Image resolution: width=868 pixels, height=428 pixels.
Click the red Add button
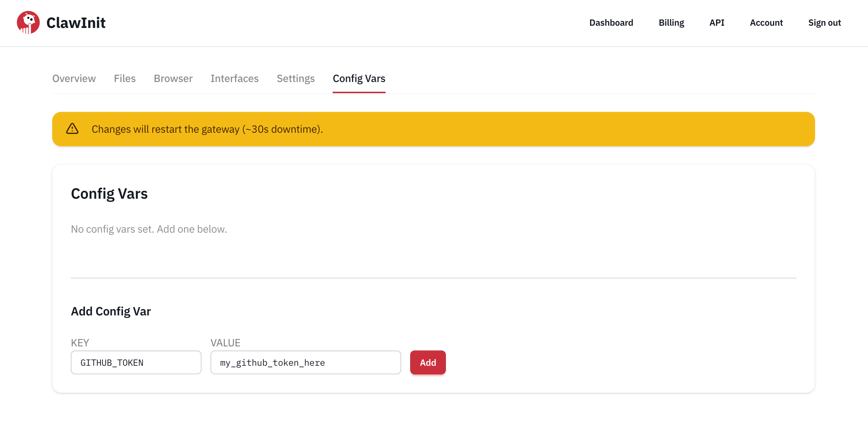[428, 362]
